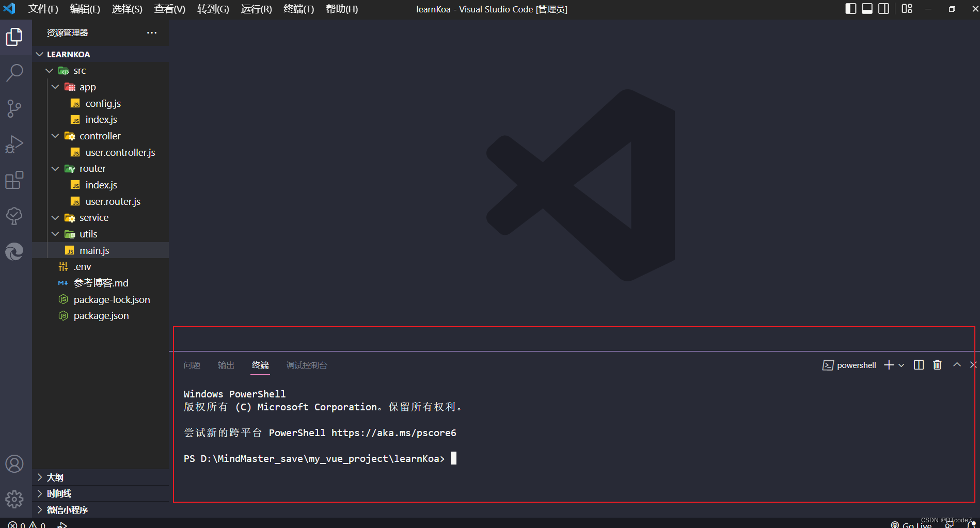The height and width of the screenshot is (528, 980).
Task: Open index.js under app folder
Action: (x=100, y=119)
